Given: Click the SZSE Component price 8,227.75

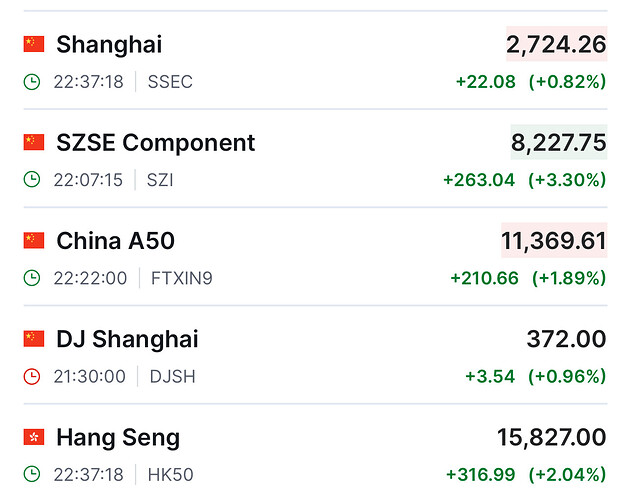Looking at the screenshot, I should [558, 142].
